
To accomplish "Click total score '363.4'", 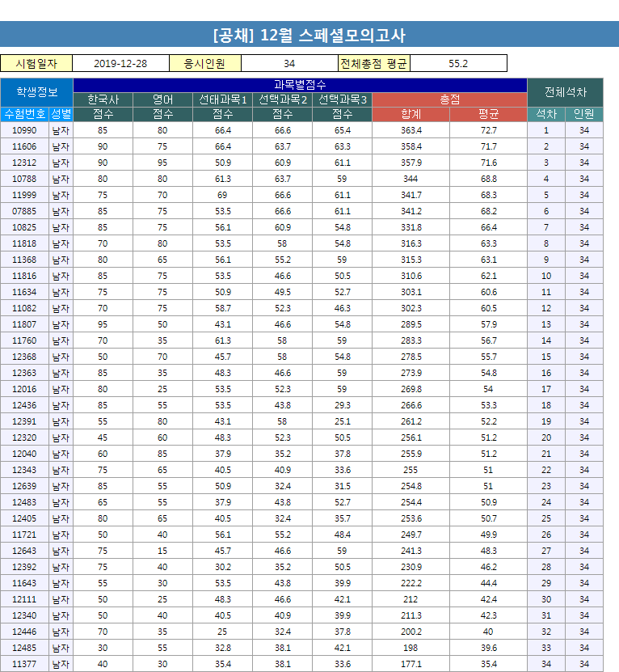I will tap(411, 130).
